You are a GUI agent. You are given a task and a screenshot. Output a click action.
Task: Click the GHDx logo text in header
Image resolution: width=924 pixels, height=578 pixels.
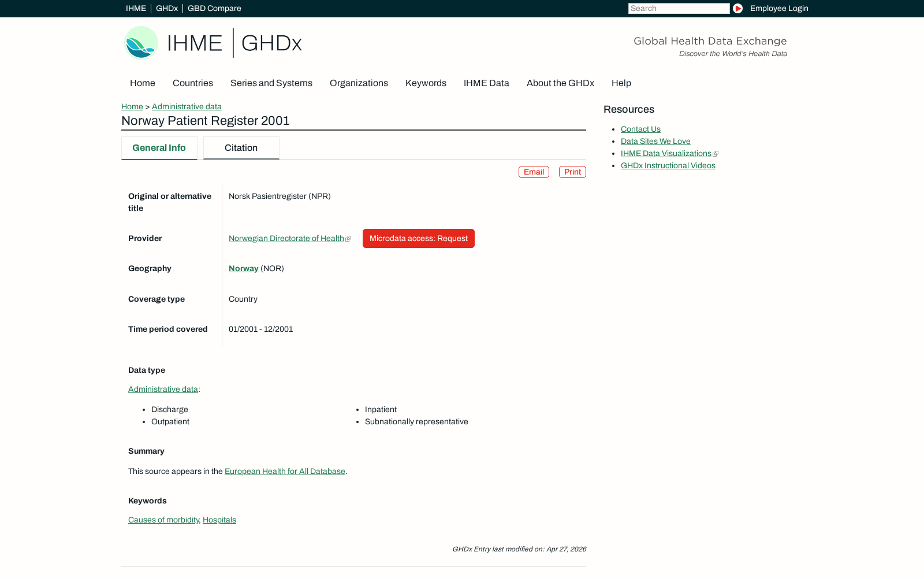[271, 43]
